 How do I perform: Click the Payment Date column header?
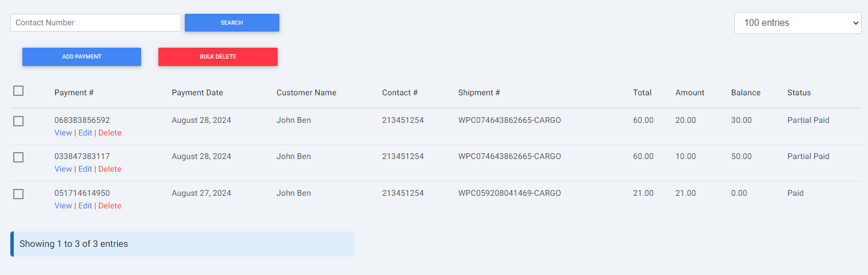[x=197, y=92]
